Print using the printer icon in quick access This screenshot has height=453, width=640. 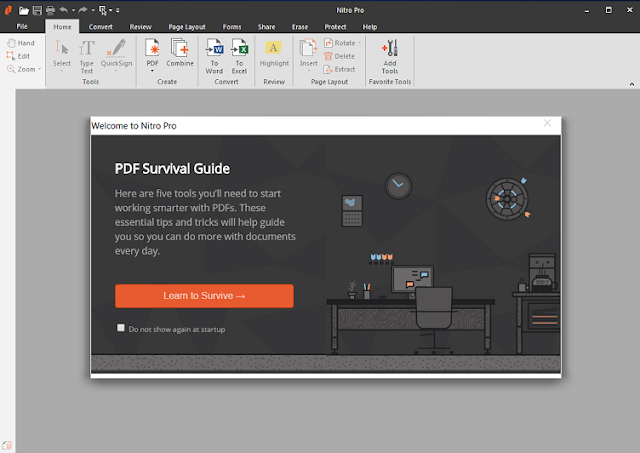50,10
